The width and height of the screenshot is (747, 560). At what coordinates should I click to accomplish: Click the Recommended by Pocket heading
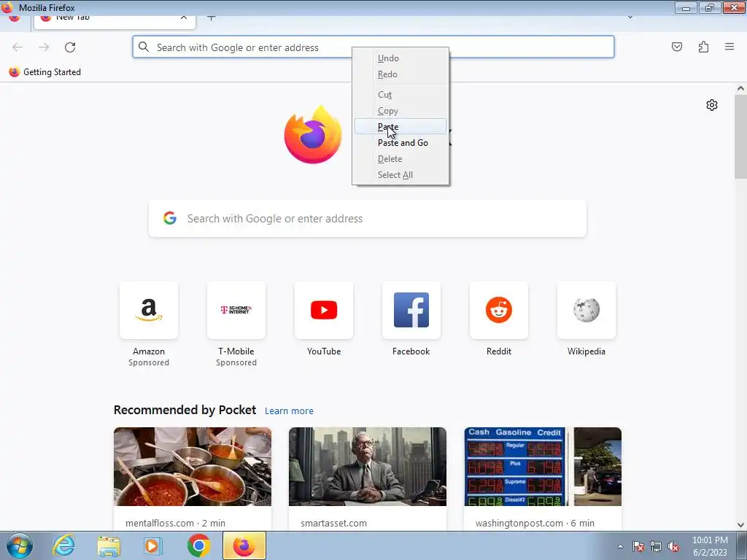(x=185, y=410)
